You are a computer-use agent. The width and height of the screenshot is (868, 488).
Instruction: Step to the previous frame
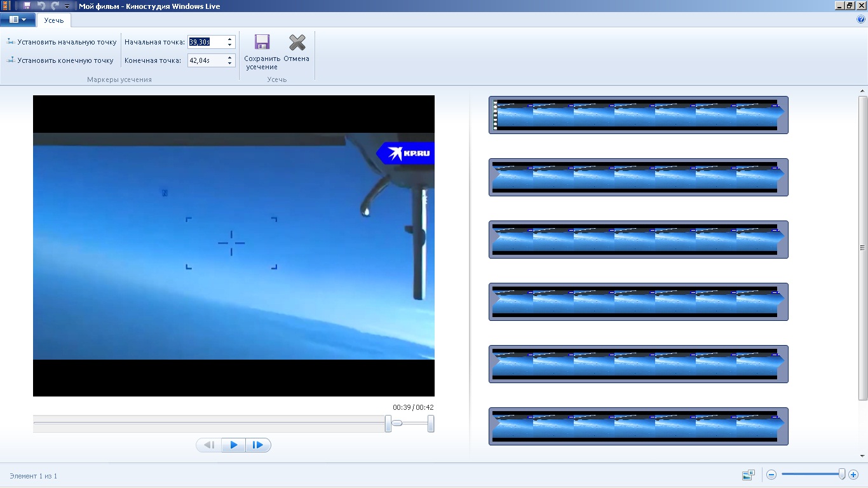209,445
